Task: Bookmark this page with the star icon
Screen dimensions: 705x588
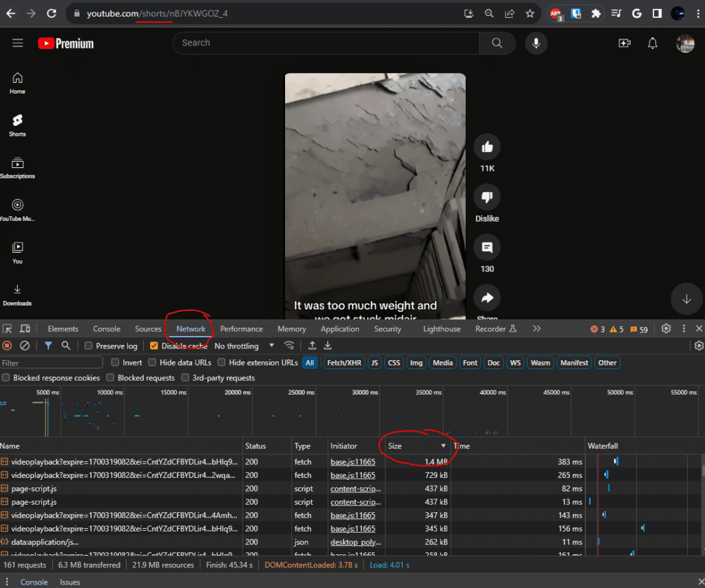Action: pos(529,14)
